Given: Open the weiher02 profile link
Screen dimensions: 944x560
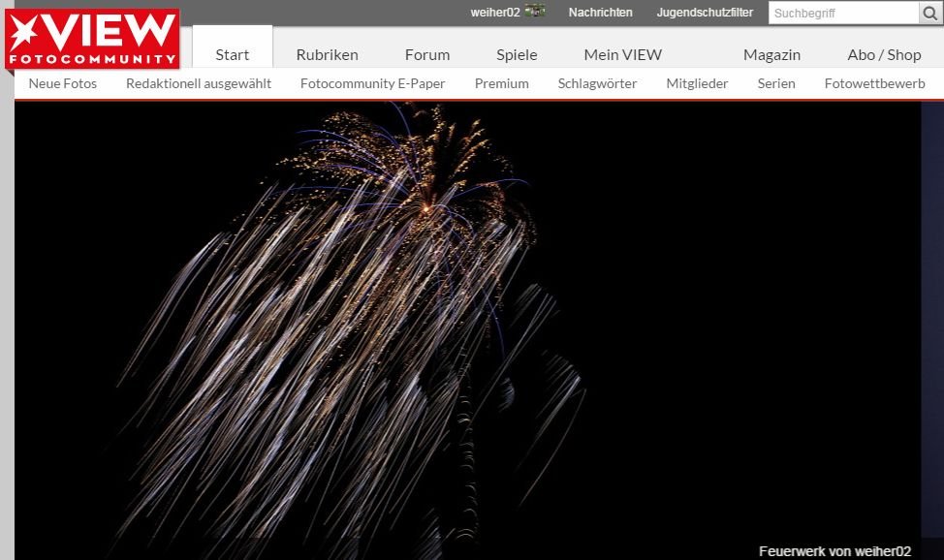Looking at the screenshot, I should click(494, 13).
